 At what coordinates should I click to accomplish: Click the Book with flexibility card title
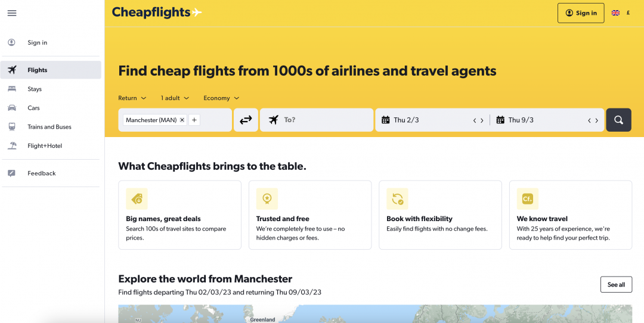point(419,219)
